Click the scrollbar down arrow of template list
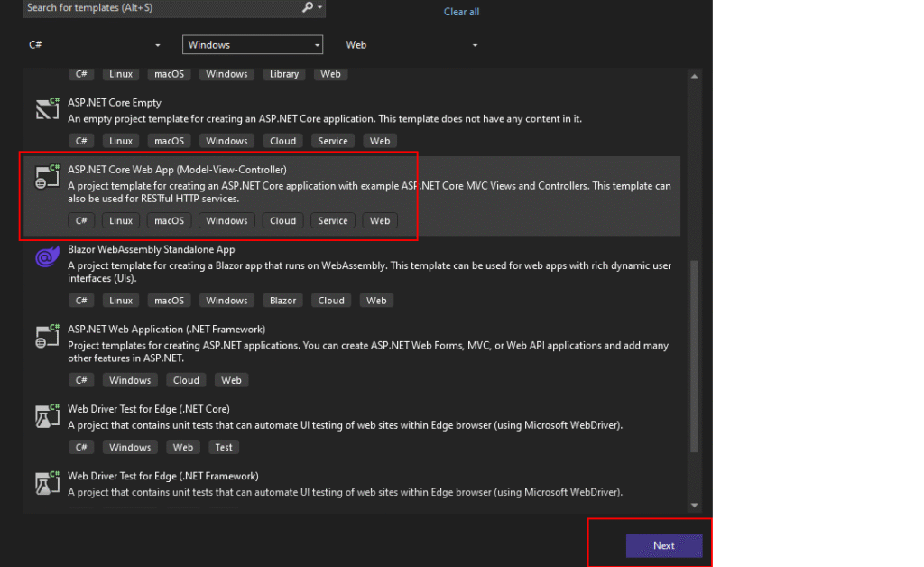This screenshot has width=924, height=567. click(694, 505)
